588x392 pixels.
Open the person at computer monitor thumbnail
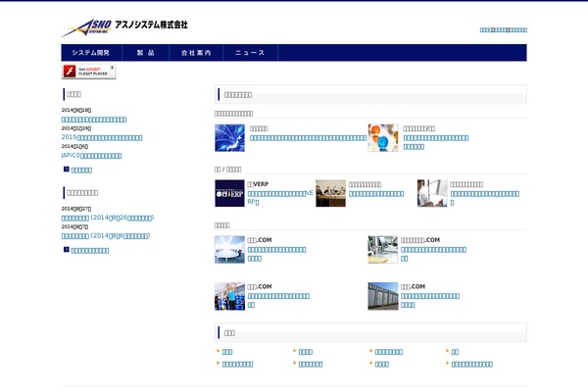pyautogui.click(x=432, y=193)
